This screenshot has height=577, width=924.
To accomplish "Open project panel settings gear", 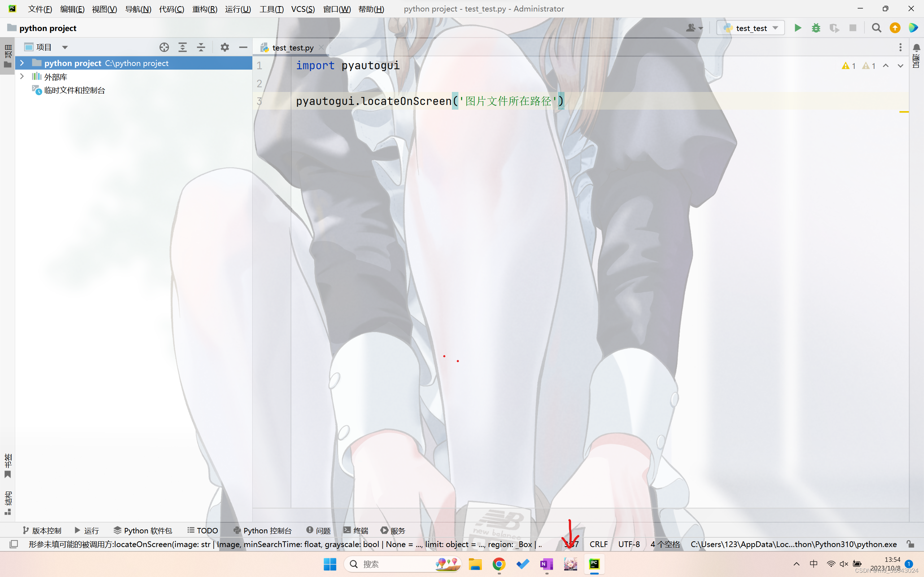I will click(225, 47).
